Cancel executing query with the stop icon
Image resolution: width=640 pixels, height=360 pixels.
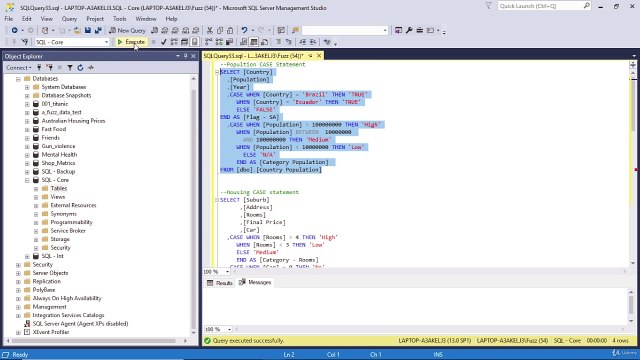[153, 42]
